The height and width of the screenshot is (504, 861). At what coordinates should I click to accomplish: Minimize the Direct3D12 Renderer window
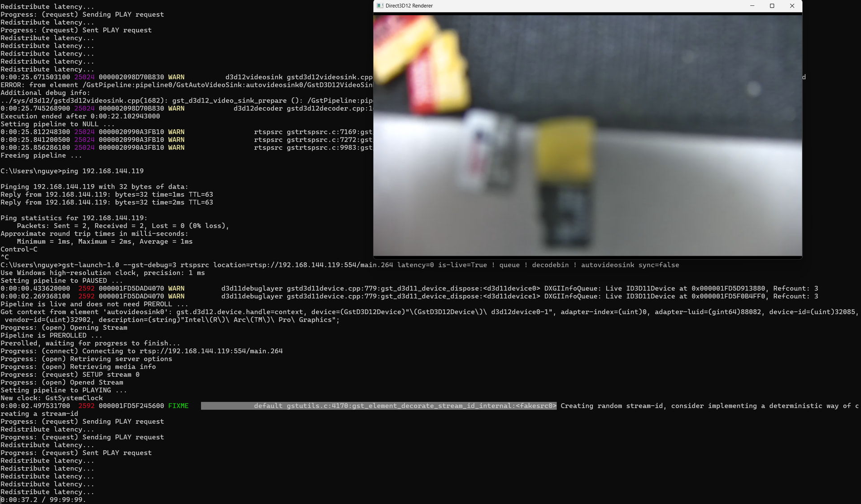pyautogui.click(x=752, y=6)
